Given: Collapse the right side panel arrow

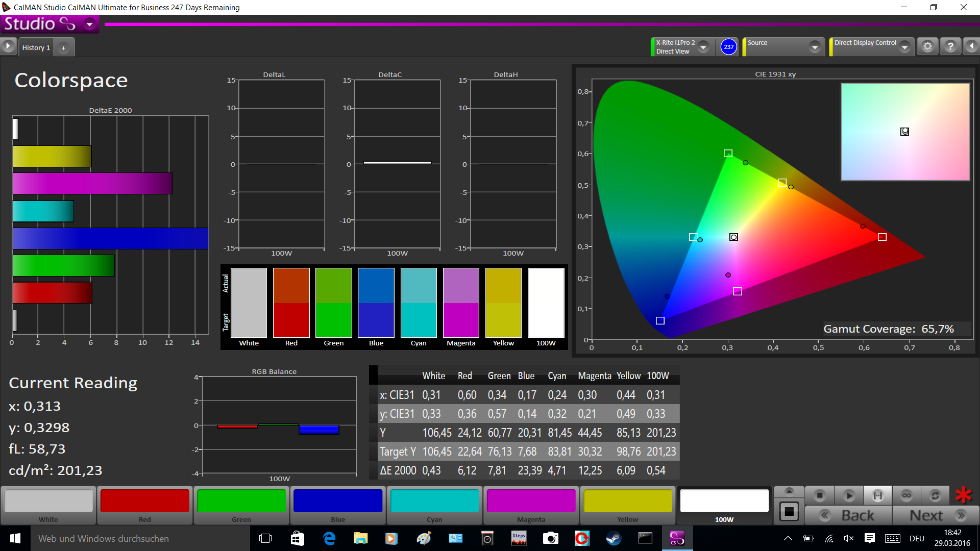Looking at the screenshot, I should (971, 46).
